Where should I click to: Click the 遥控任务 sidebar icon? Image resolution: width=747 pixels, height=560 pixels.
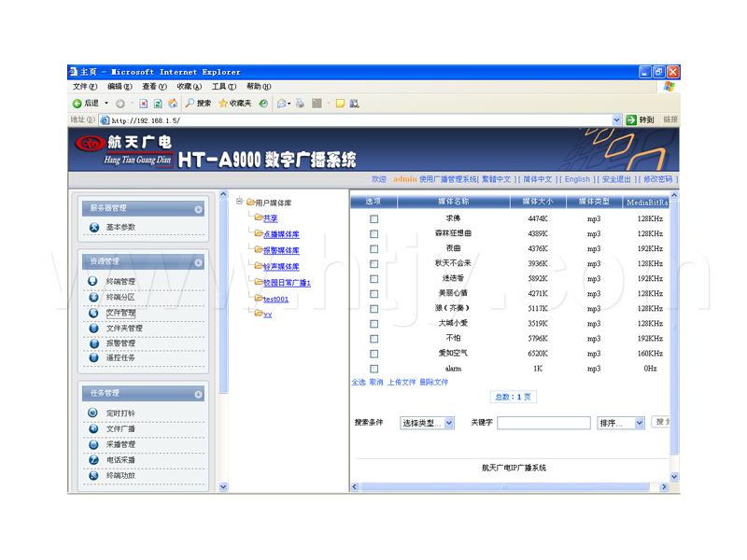[94, 357]
